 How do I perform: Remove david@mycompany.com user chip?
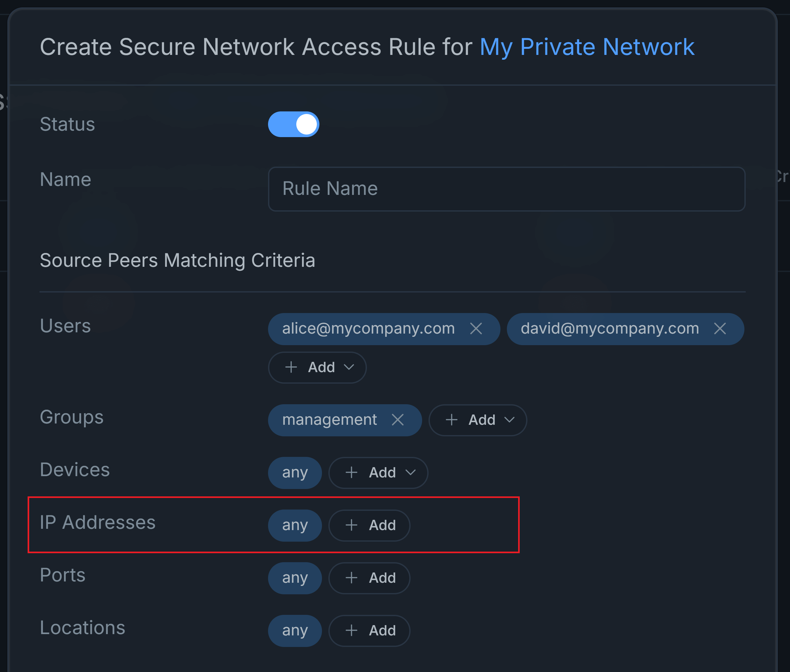pos(719,328)
